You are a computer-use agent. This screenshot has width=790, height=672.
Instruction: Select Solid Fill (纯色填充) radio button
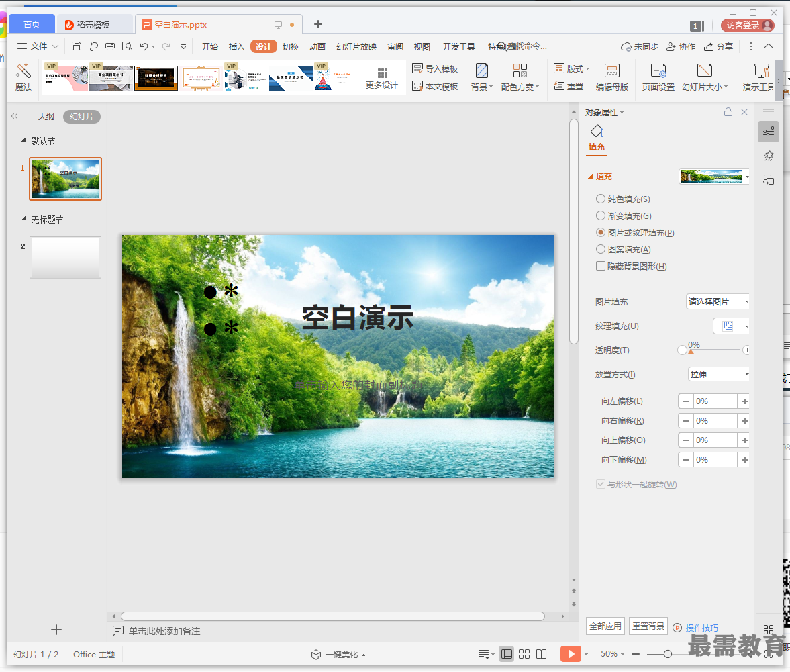click(601, 199)
